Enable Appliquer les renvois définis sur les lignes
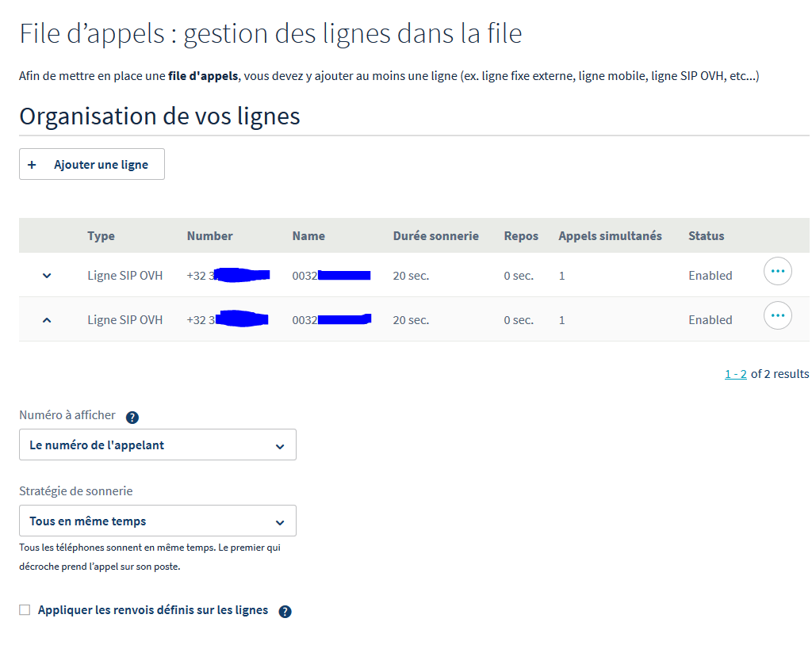The width and height of the screenshot is (812, 645). [25, 610]
